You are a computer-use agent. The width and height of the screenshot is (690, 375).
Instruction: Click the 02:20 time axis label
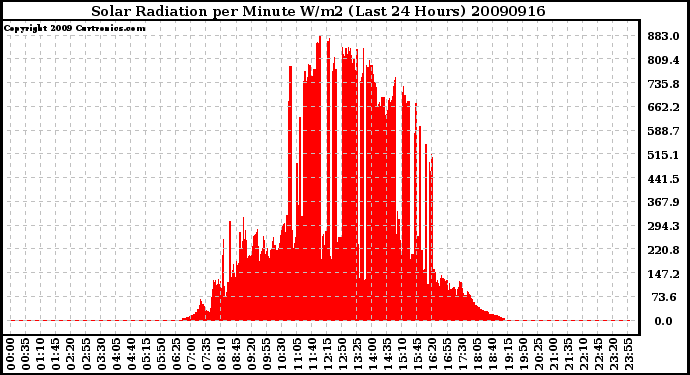tap(71, 354)
